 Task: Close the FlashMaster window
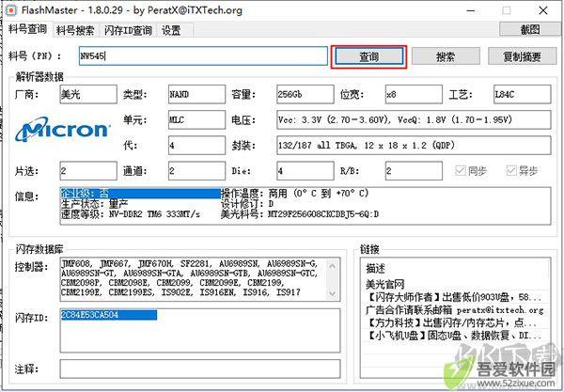(543, 10)
